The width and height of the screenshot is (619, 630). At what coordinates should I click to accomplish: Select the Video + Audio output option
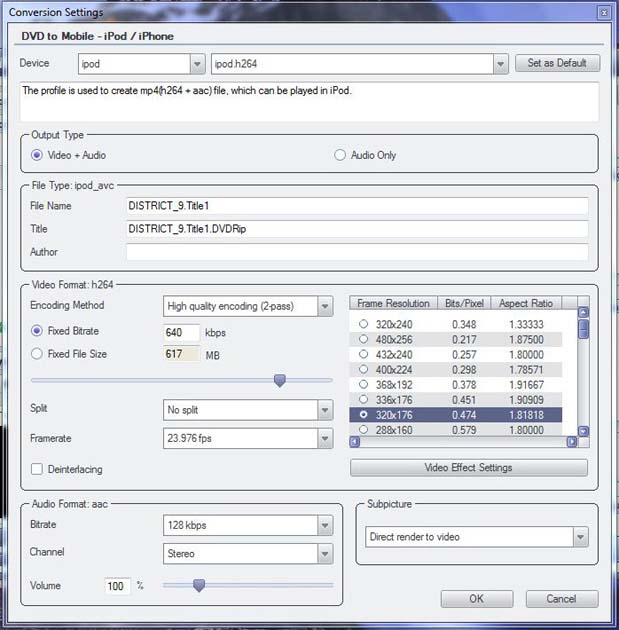tap(38, 155)
